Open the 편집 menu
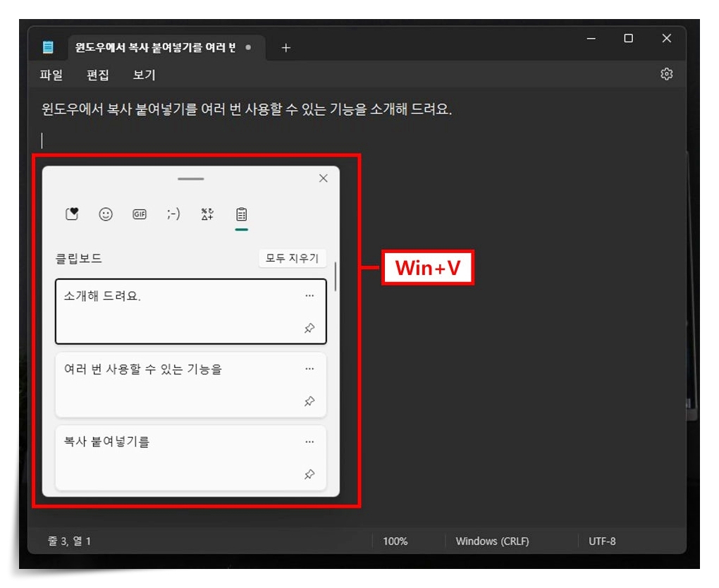Screen dimensions: 719x588 (98, 75)
